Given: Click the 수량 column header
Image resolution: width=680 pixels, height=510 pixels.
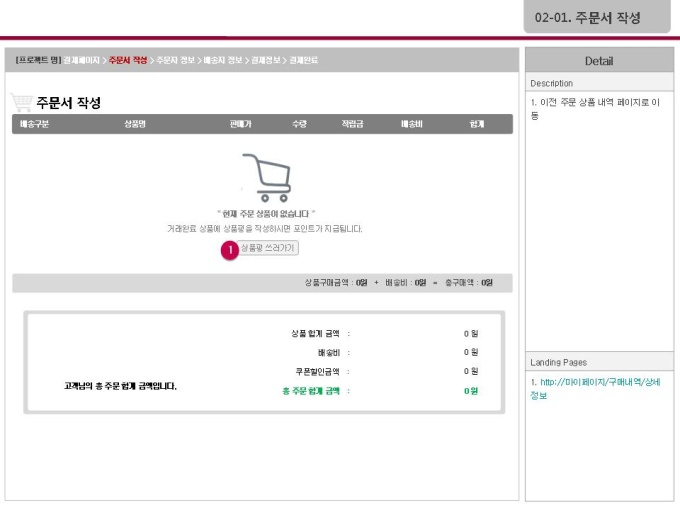Looking at the screenshot, I should coord(299,125).
